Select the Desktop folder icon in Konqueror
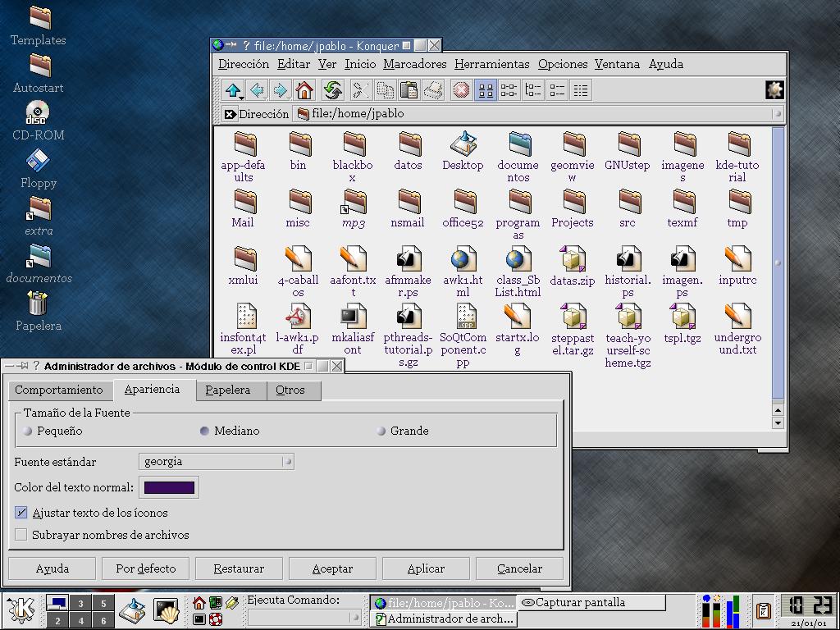This screenshot has width=840, height=630. [x=463, y=151]
